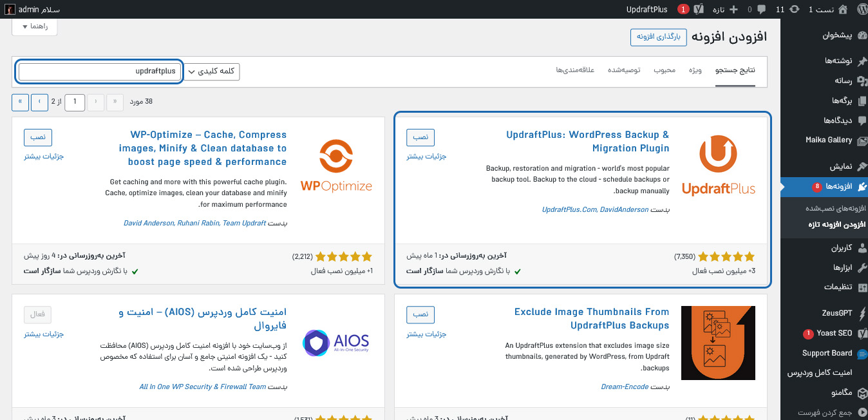Click the pin icon beside نوشته‌ها
Viewport: 868px width, 420px height.
point(862,61)
